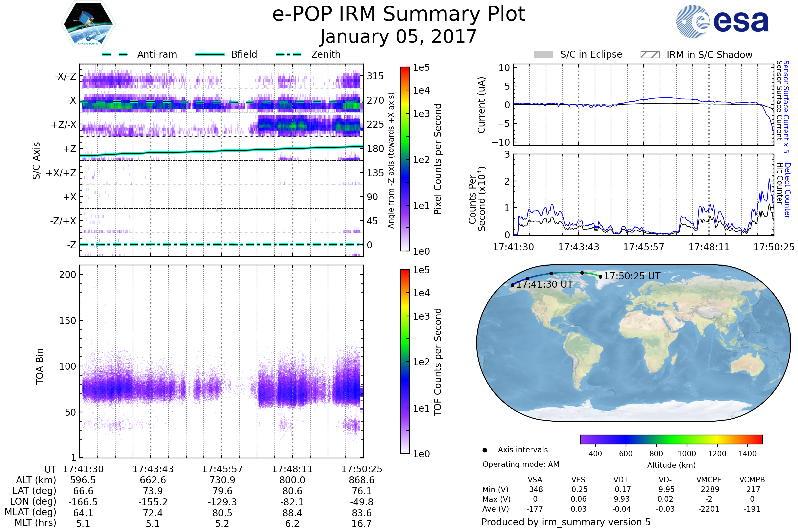Click the Axis intervals black dot marker
Image resolution: width=798 pixels, height=532 pixels.
coord(485,450)
